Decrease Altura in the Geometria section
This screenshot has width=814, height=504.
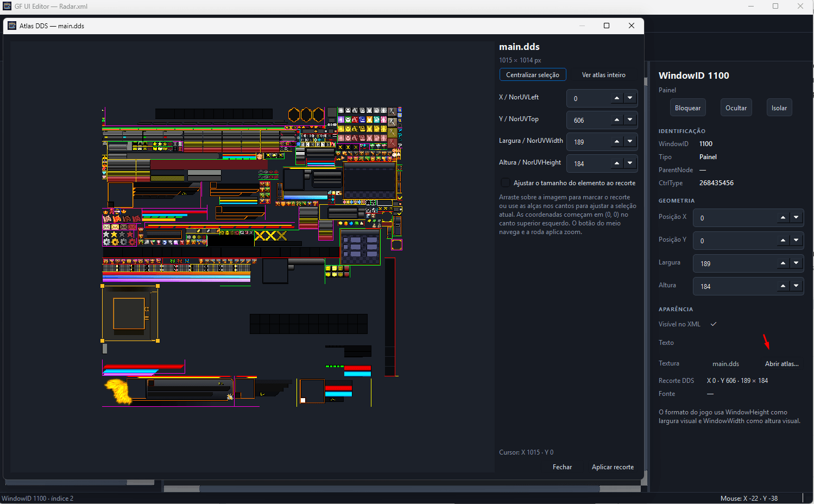[796, 286]
